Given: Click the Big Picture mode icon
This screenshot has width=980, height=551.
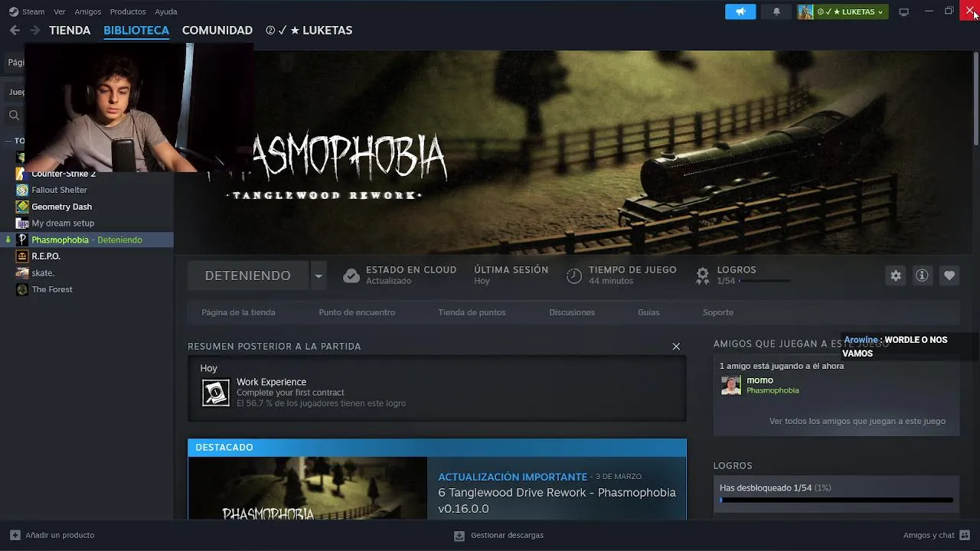Looking at the screenshot, I should coord(903,11).
